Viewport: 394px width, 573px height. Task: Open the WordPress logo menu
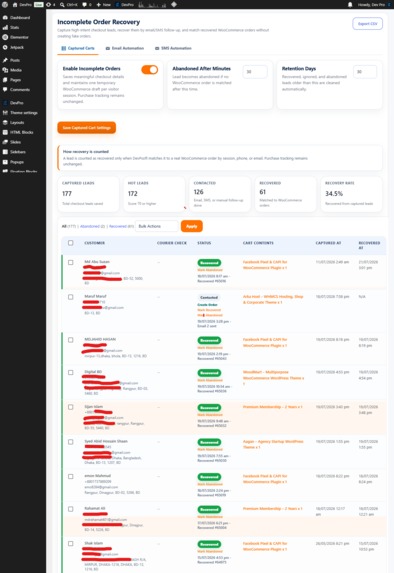(x=5, y=4)
